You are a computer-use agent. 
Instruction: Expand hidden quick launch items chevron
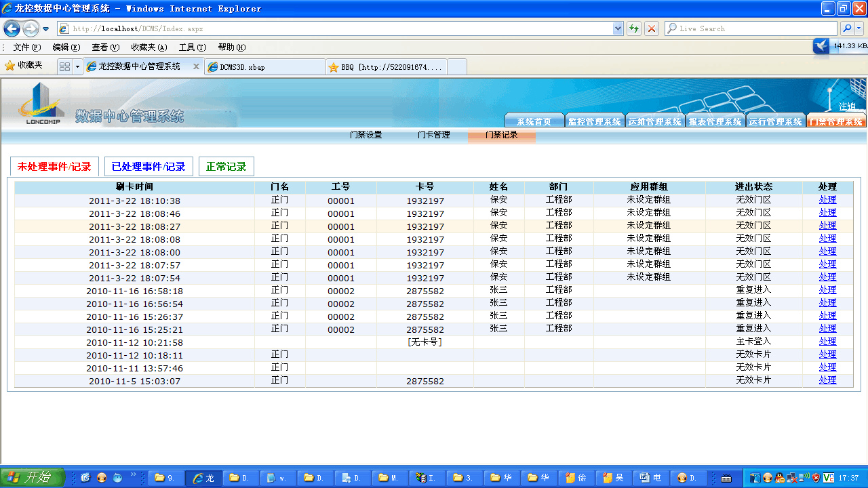point(133,475)
